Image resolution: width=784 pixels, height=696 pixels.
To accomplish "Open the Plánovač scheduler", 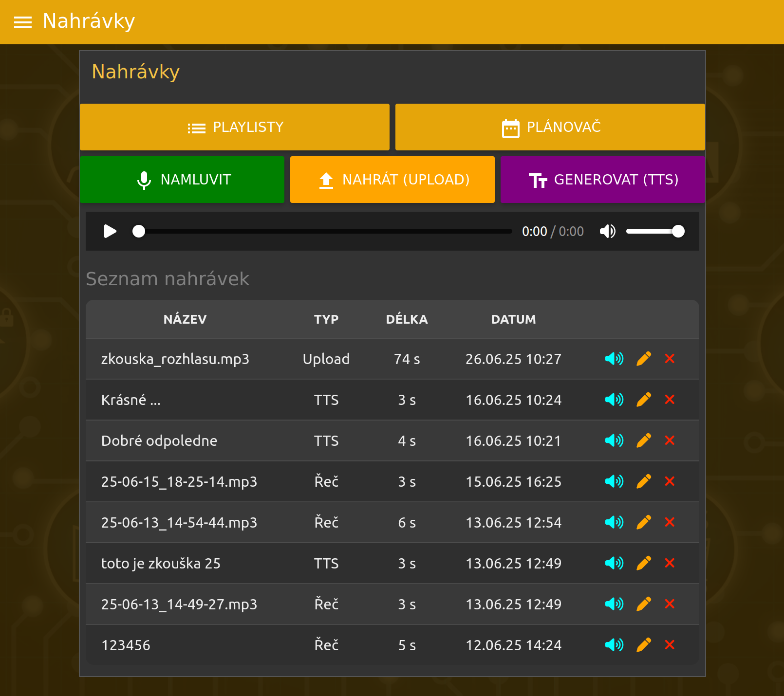I will click(x=550, y=127).
